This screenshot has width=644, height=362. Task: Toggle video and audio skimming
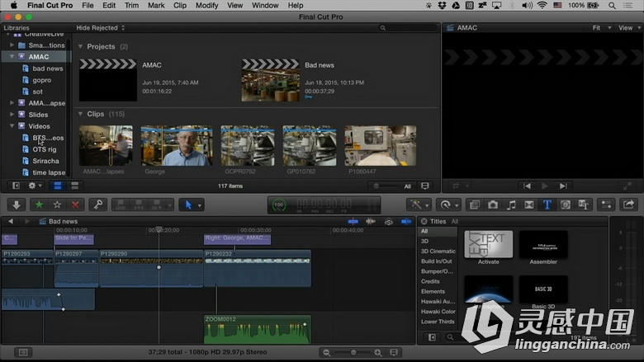coord(353,221)
